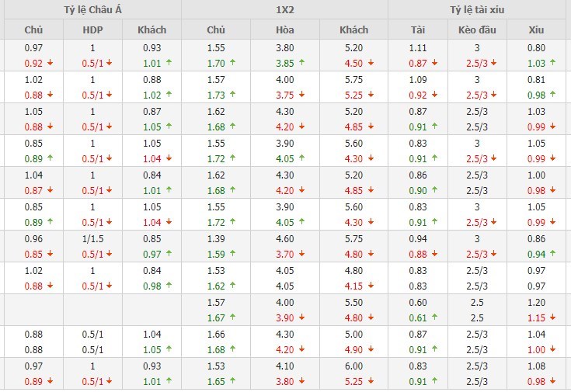Click the green up arrow beside 3.85
The width and height of the screenshot is (571, 392).
[301, 62]
